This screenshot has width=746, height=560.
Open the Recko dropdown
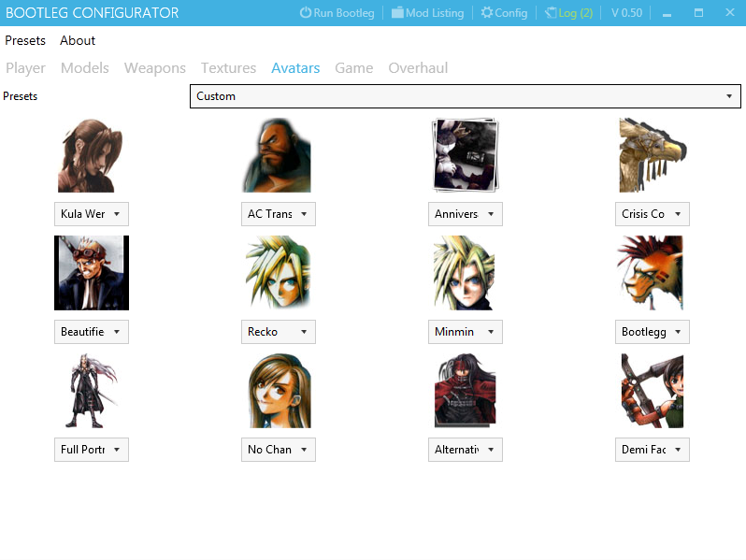pos(279,332)
